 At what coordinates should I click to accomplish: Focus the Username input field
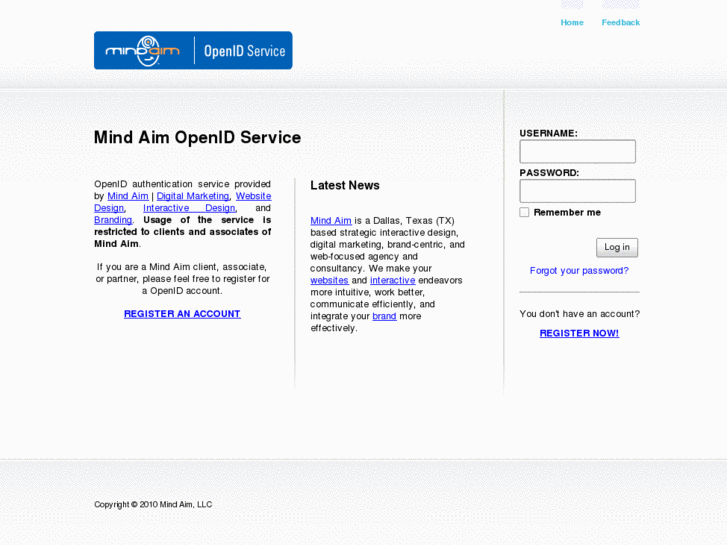click(x=577, y=152)
